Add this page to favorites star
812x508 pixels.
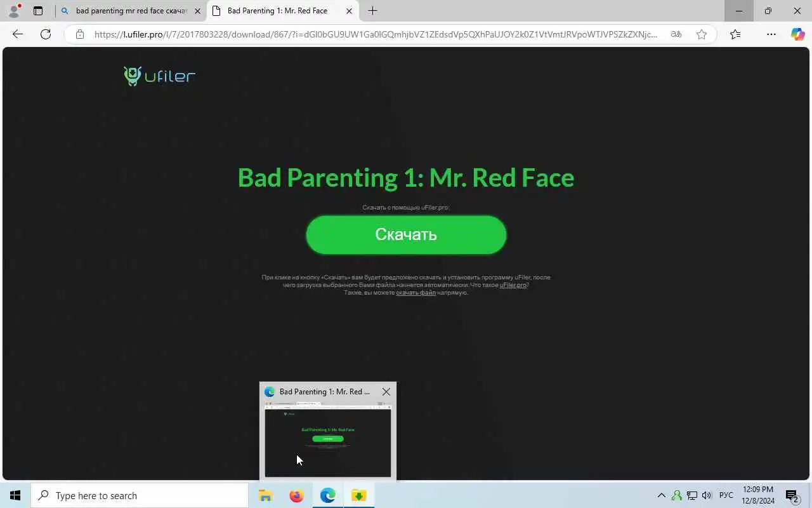coord(702,34)
